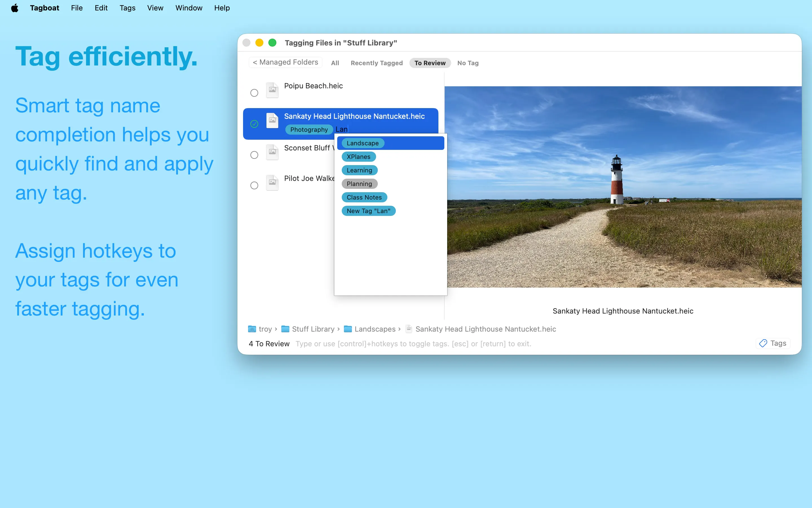Open the Tags panel button
The image size is (812, 508).
[x=773, y=343]
